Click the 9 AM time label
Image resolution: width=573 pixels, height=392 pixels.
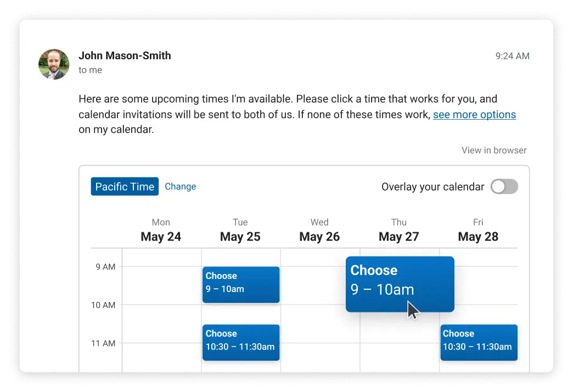(x=105, y=267)
